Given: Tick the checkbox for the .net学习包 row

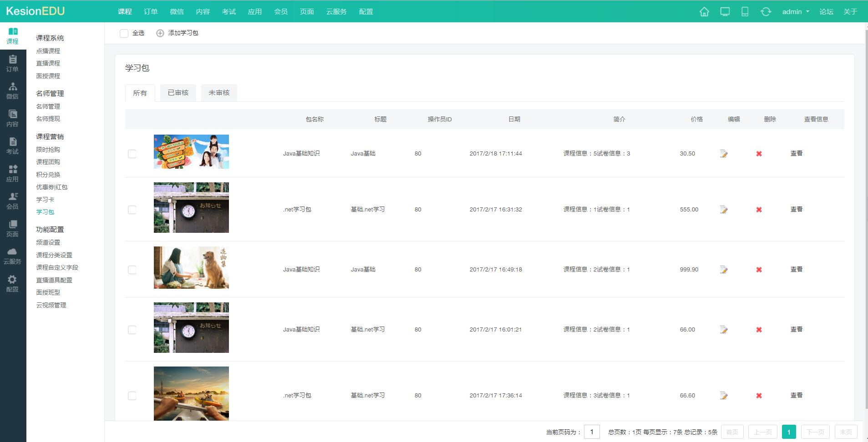Looking at the screenshot, I should [x=132, y=210].
